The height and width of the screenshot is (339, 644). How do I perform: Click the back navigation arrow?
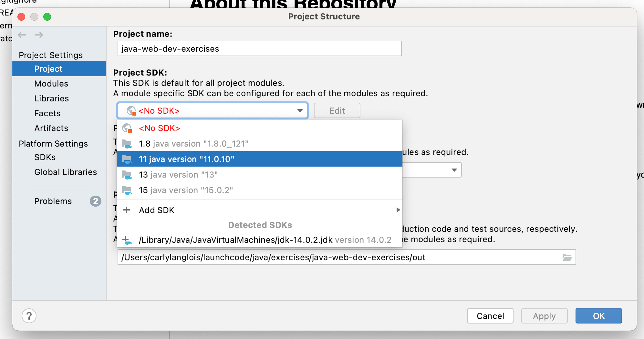[x=22, y=35]
